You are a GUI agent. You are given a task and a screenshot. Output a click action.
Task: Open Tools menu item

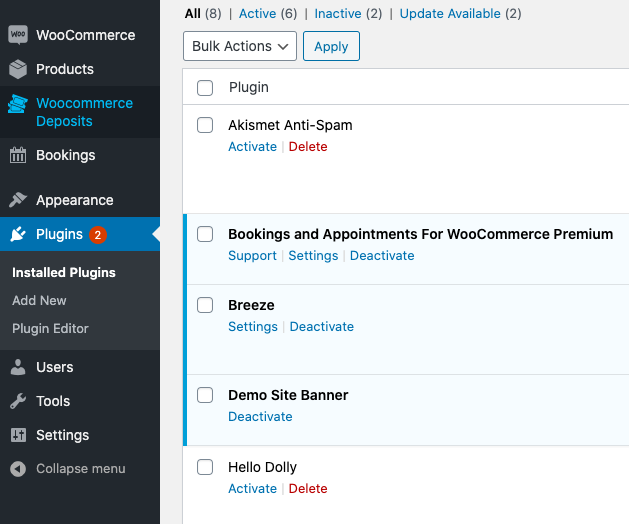click(x=53, y=401)
